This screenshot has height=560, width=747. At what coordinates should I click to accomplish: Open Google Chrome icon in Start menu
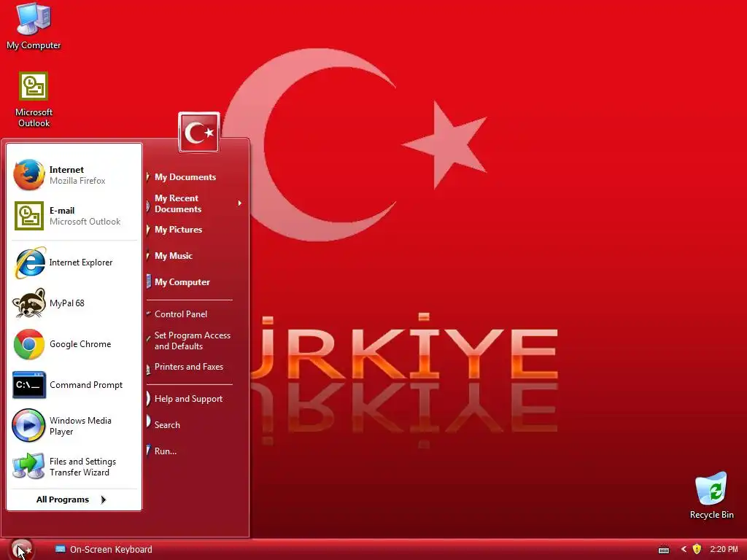tap(29, 344)
